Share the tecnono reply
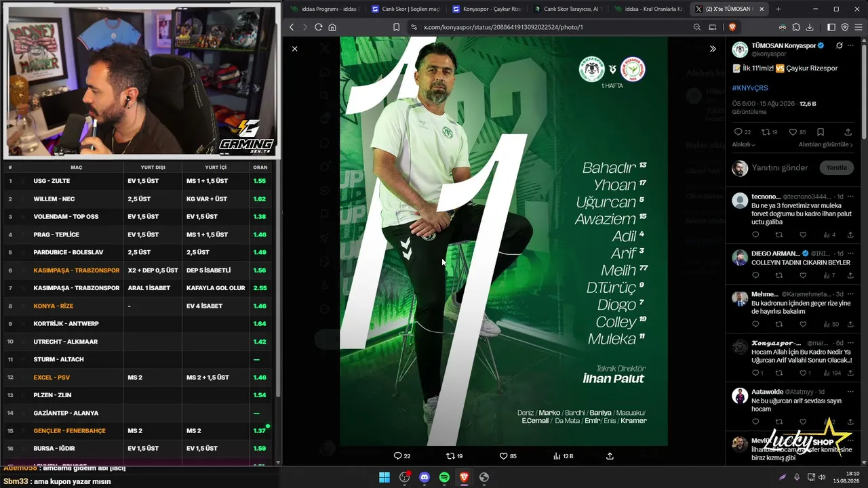 point(850,235)
